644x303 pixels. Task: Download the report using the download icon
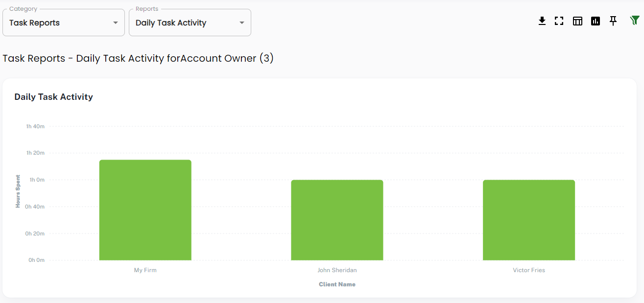(542, 21)
